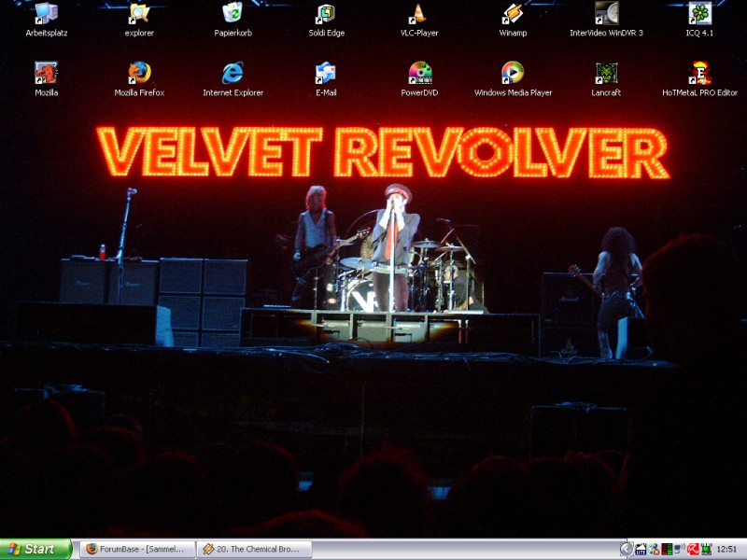Click the UTI tray icon

tap(641, 550)
